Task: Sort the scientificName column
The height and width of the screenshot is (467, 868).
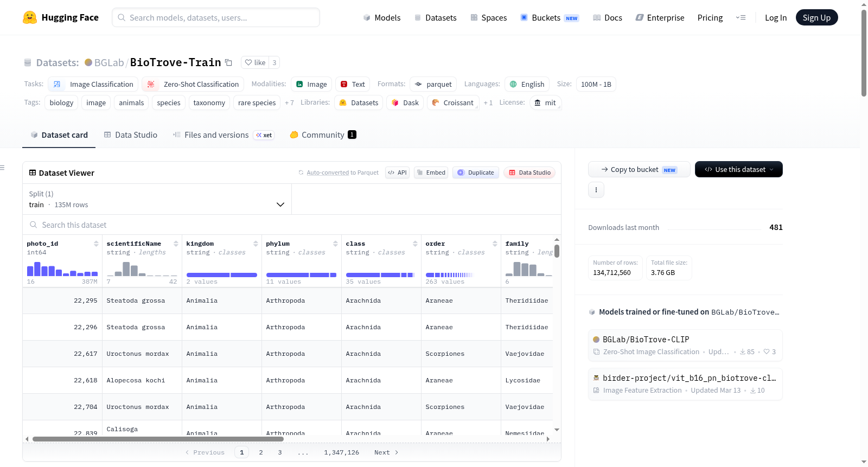Action: [x=176, y=244]
